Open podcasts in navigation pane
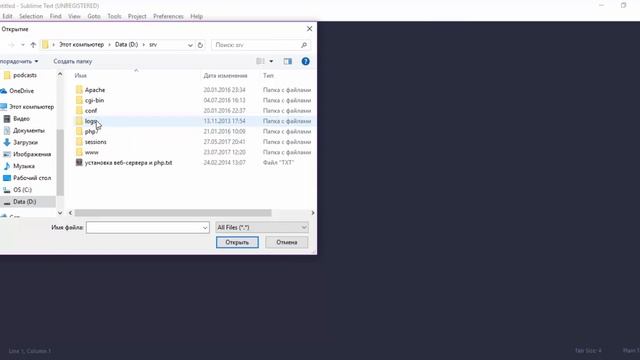640x360 pixels. pos(25,75)
